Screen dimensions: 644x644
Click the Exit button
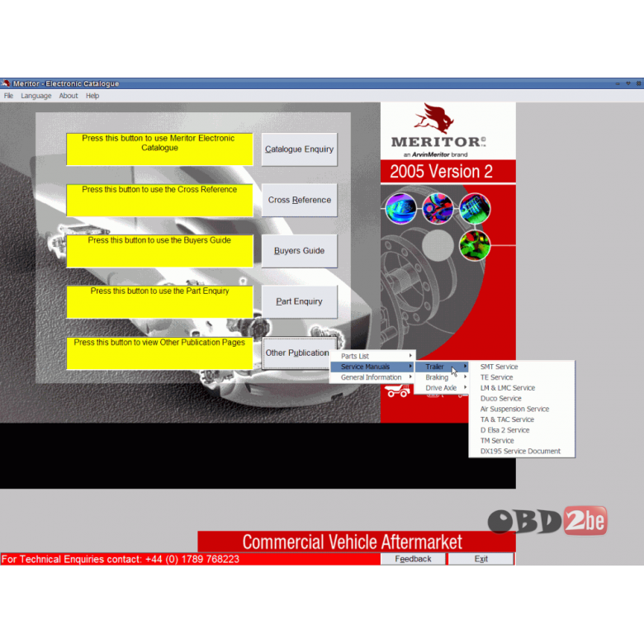[x=481, y=559]
